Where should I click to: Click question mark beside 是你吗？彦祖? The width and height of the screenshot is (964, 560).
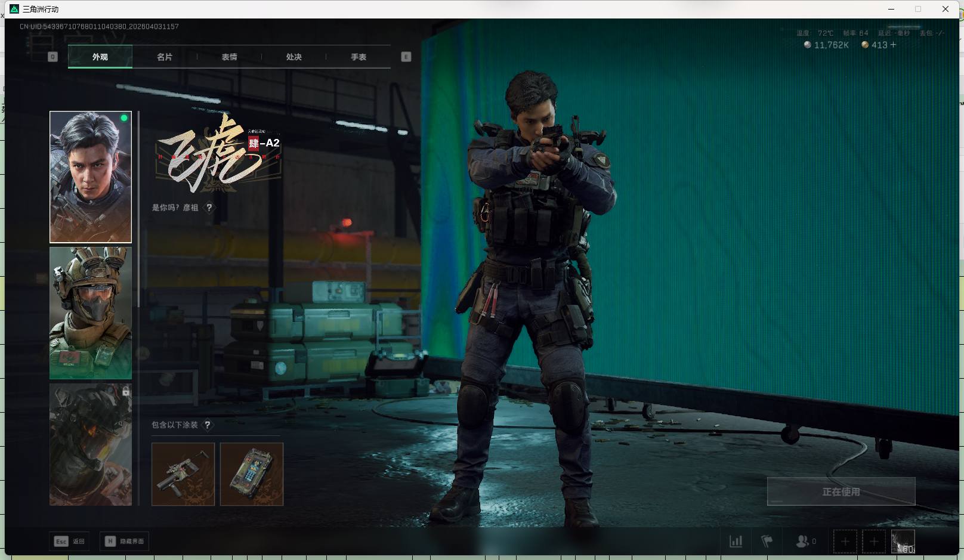(209, 208)
